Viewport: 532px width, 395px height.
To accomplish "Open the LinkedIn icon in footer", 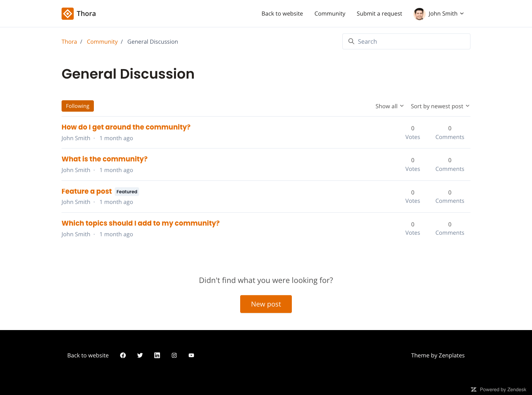I will coord(157,355).
